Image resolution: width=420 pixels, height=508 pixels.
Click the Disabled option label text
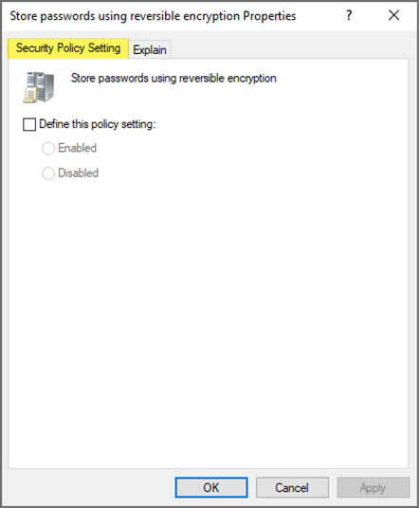click(78, 173)
